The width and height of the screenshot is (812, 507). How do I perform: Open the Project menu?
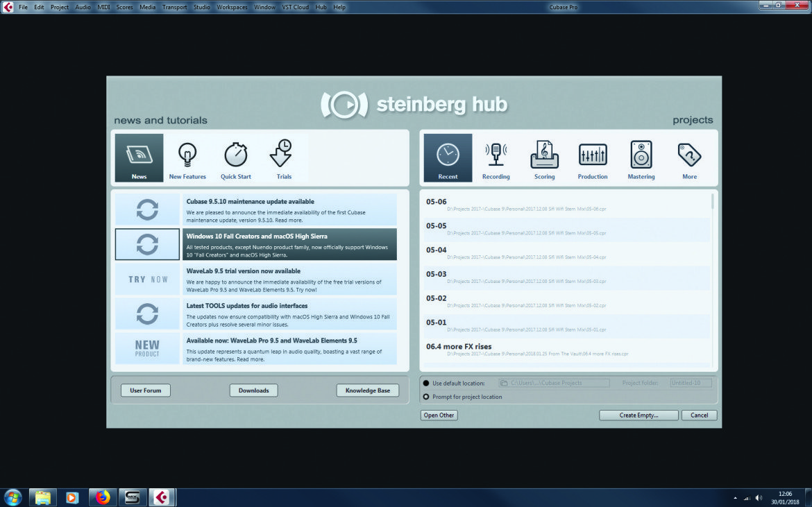[x=60, y=7]
